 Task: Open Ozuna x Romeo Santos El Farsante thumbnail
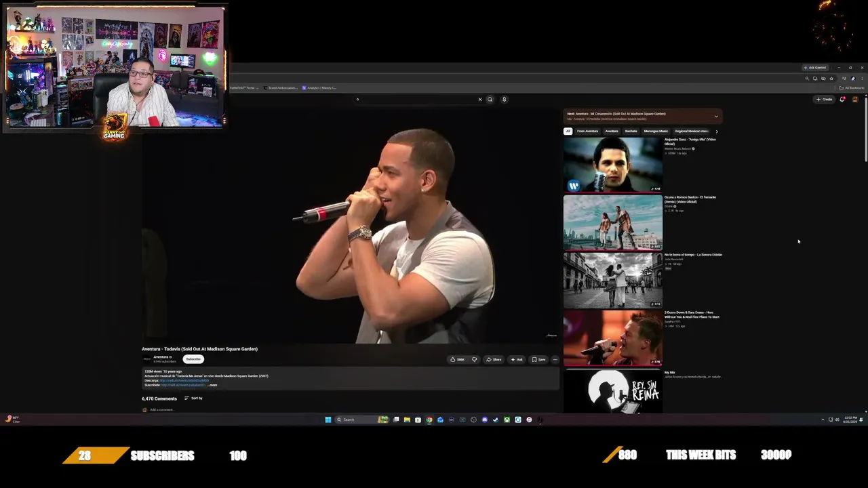point(612,222)
